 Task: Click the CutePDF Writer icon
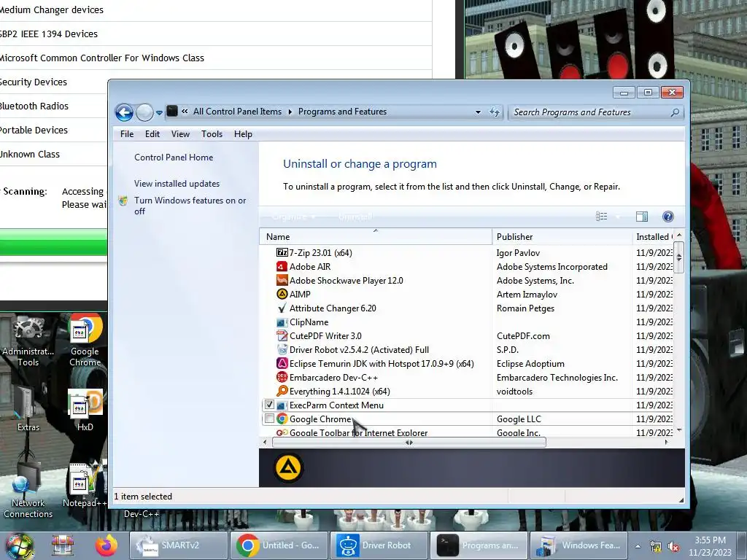(282, 335)
